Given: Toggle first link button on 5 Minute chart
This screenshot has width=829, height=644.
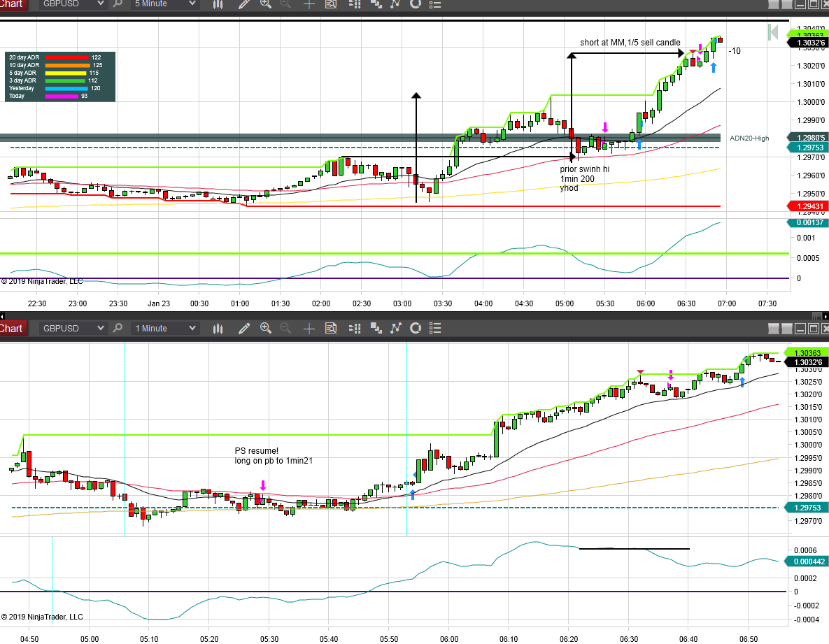Looking at the screenshot, I should (774, 4).
